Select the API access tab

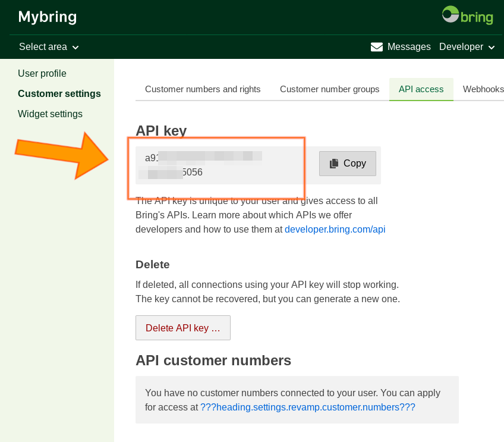pyautogui.click(x=421, y=89)
